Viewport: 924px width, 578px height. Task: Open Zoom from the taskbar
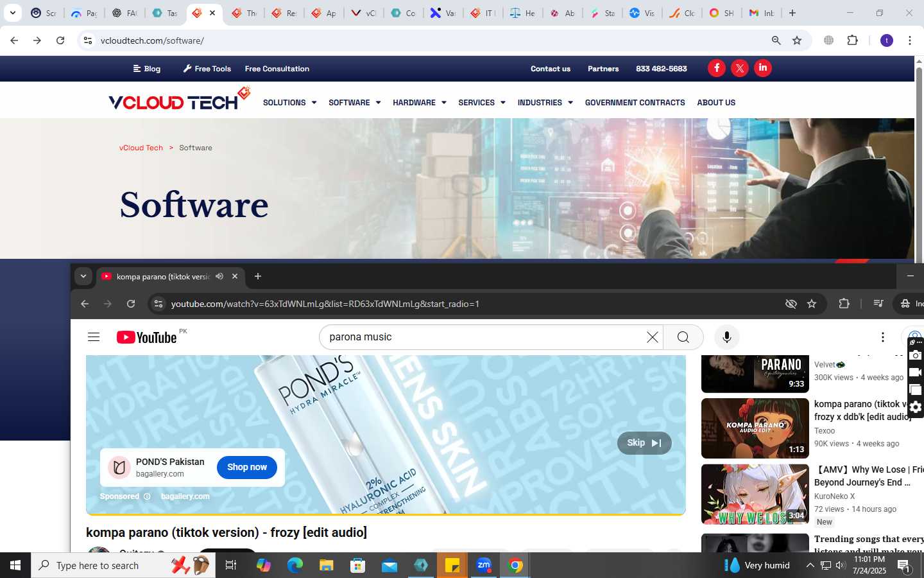tap(484, 565)
